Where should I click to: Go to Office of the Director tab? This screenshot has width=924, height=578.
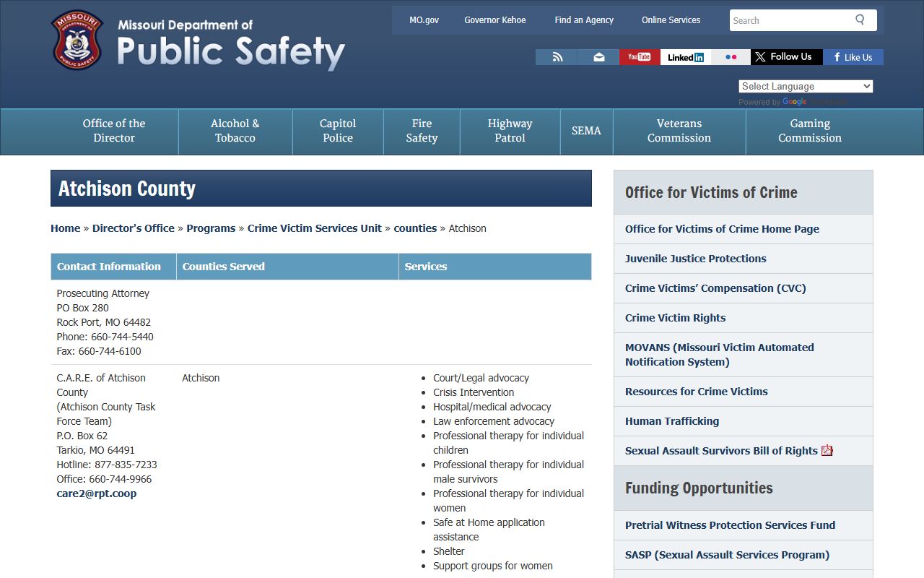[x=114, y=131]
